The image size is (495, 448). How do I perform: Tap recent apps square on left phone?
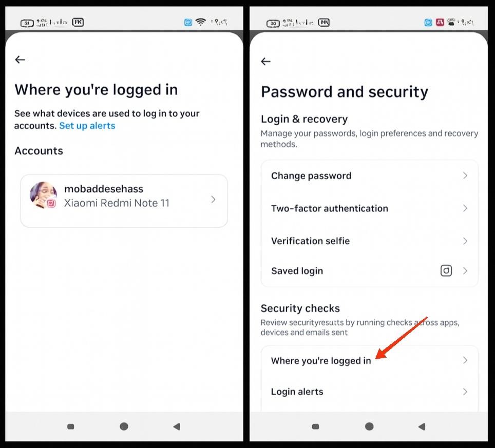coord(71,426)
